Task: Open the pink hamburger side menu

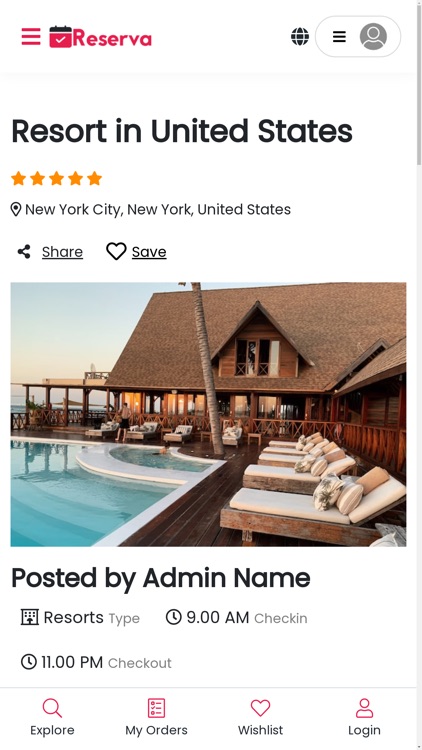Action: pyautogui.click(x=31, y=36)
